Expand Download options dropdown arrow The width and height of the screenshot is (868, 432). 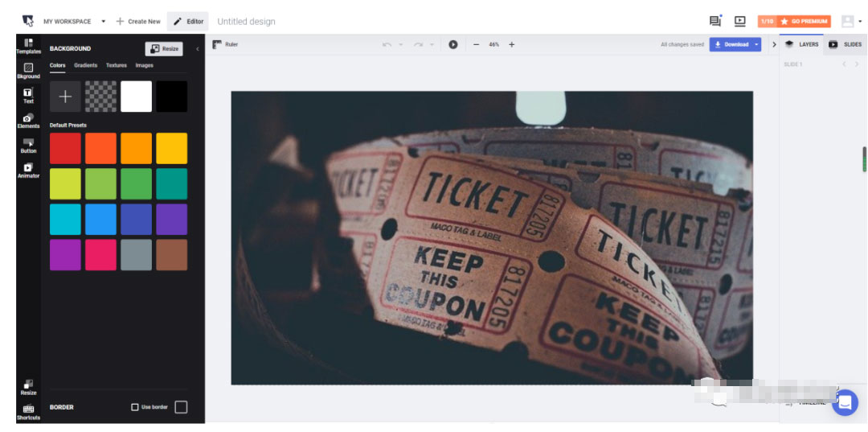coord(756,44)
